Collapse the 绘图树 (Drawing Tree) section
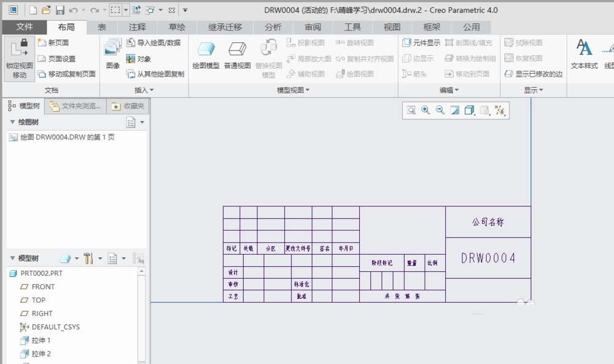614x364 pixels. click(12, 122)
